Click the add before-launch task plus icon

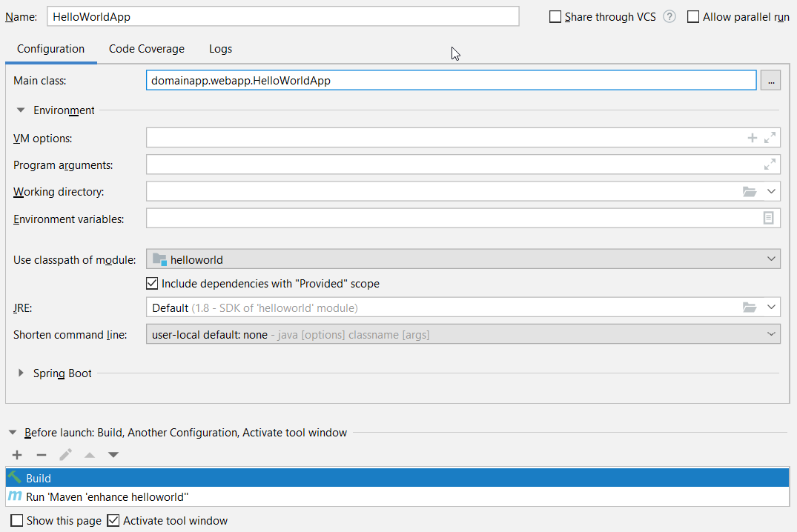click(x=17, y=455)
